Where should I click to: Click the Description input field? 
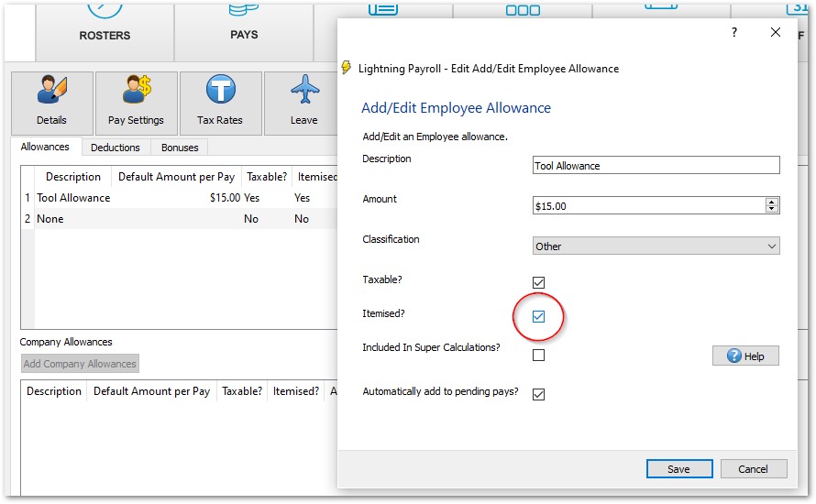point(656,165)
